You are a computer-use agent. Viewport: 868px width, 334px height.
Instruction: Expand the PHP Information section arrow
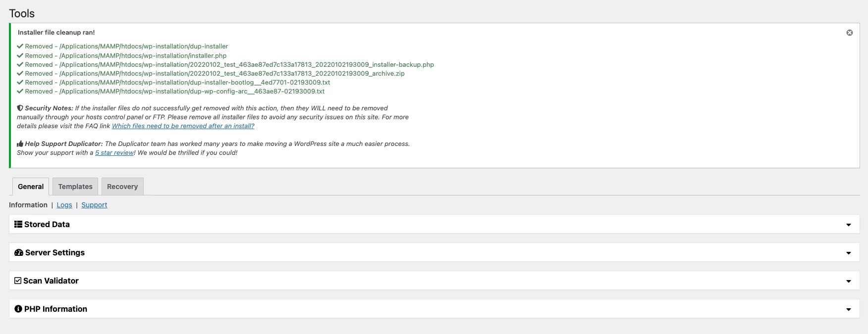pyautogui.click(x=849, y=309)
